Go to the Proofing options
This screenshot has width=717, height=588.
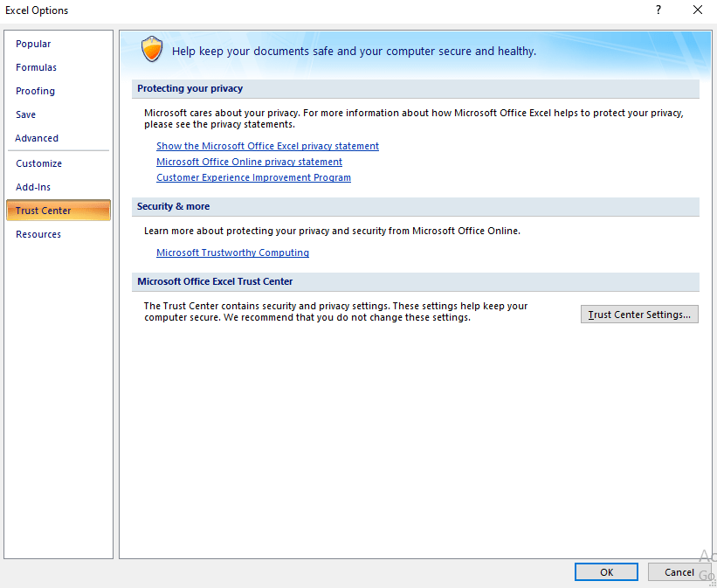(x=35, y=91)
